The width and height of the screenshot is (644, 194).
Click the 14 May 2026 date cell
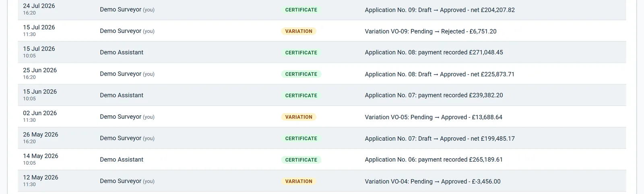click(41, 159)
